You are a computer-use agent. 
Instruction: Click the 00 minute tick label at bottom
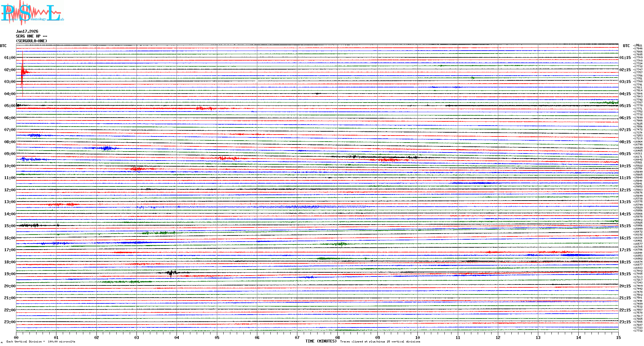(x=16, y=338)
